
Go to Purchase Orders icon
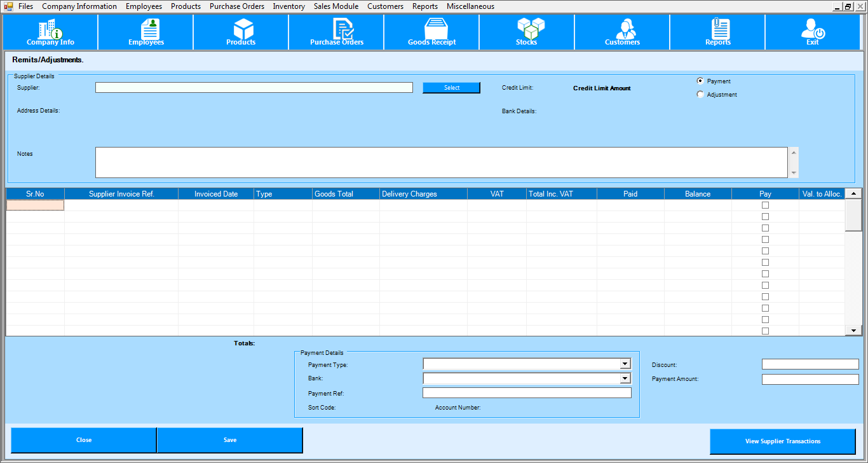pos(337,32)
